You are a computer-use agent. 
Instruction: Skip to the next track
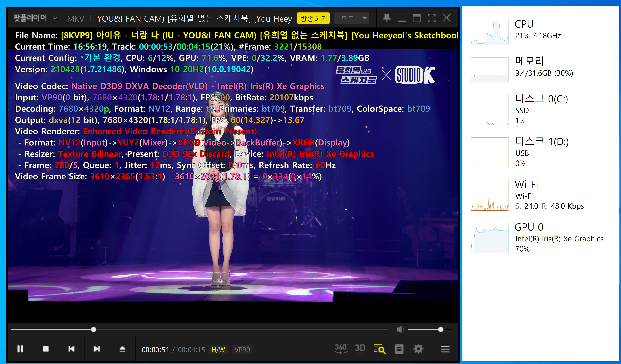pyautogui.click(x=97, y=349)
